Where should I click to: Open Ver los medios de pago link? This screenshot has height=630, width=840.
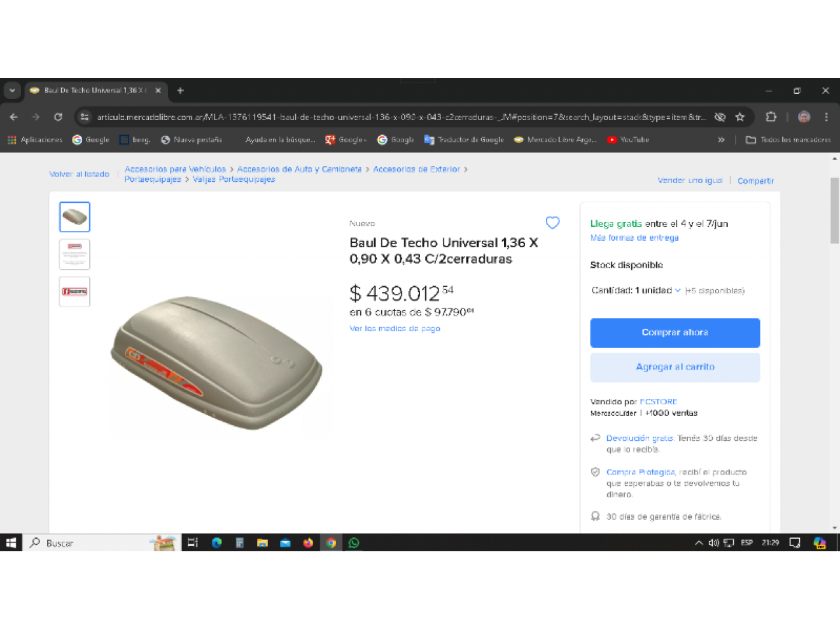[x=394, y=328]
